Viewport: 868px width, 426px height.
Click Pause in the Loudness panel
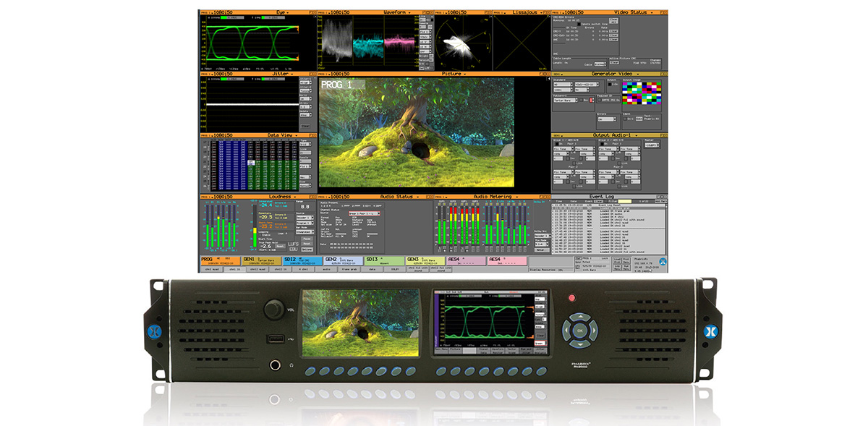307,238
